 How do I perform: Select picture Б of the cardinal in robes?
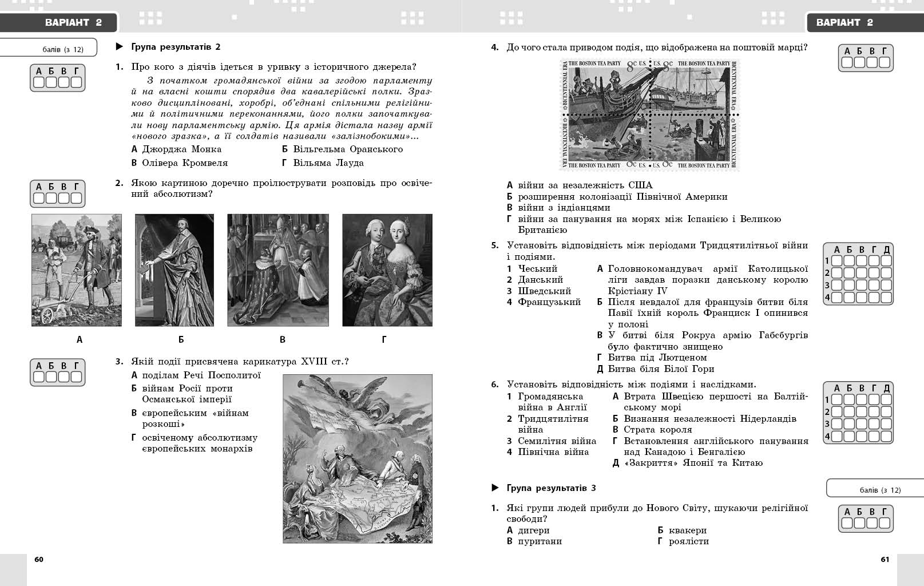tap(175, 270)
